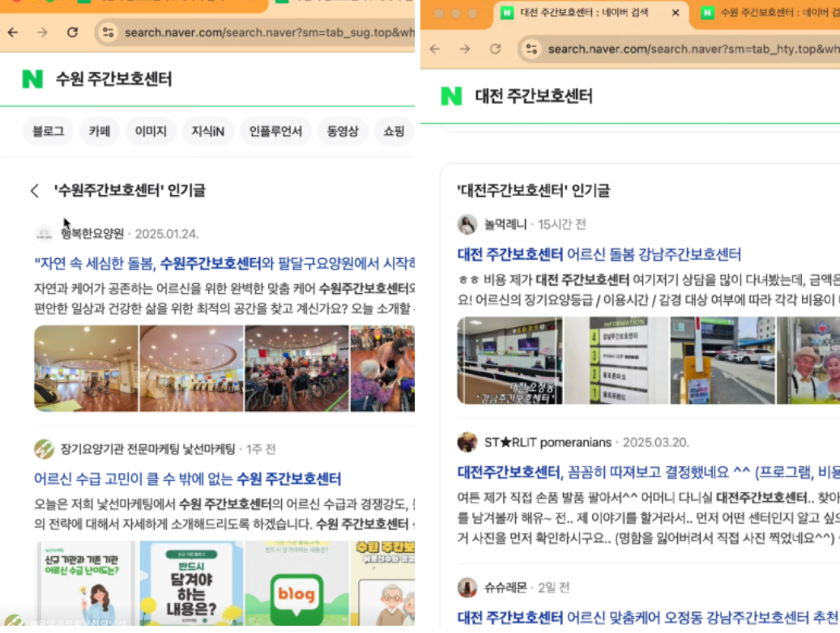Switch to 수원 주간보호센터 tab in right window
Viewport: 840px width, 633px height.
tap(770, 12)
